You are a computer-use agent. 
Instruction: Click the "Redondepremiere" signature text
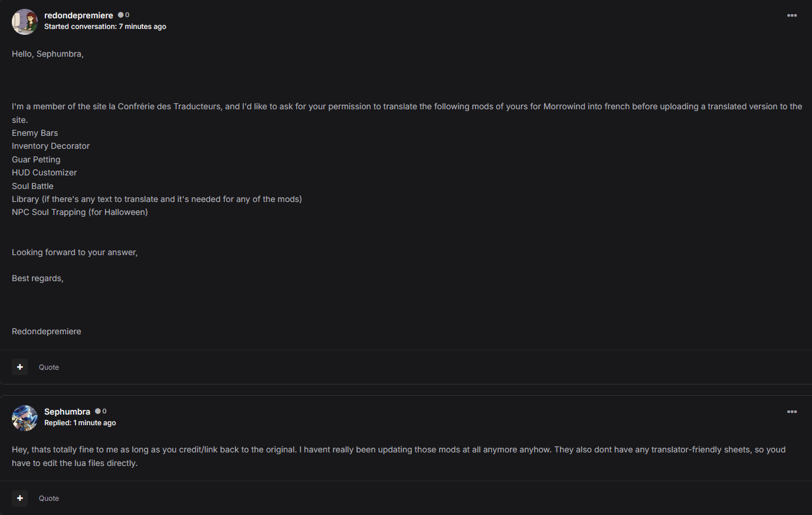pos(47,331)
